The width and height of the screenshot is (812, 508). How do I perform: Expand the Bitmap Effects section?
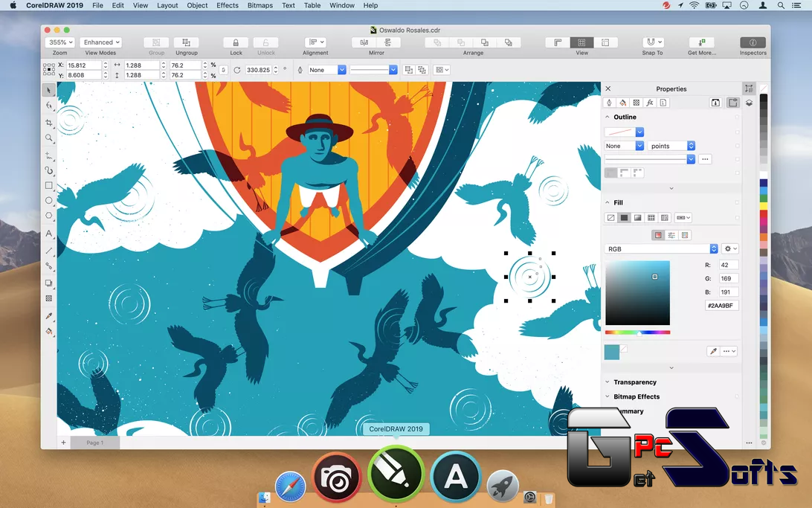608,396
